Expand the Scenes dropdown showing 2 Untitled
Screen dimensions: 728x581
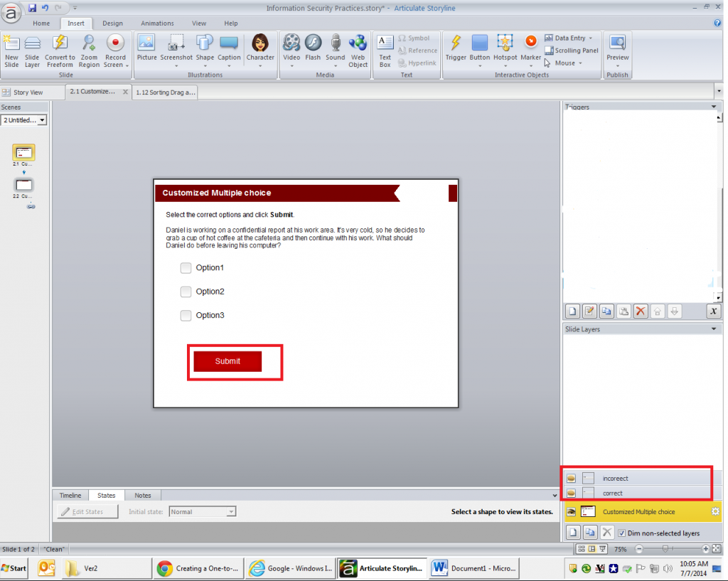pyautogui.click(x=43, y=119)
